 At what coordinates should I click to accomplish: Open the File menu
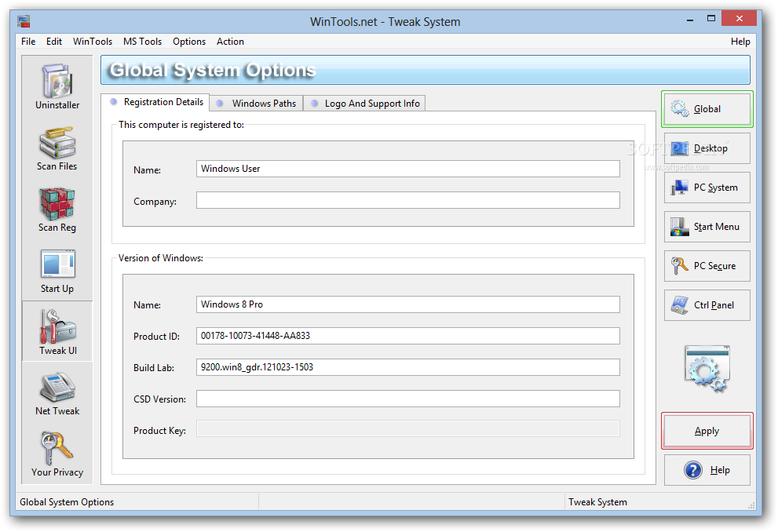[28, 42]
